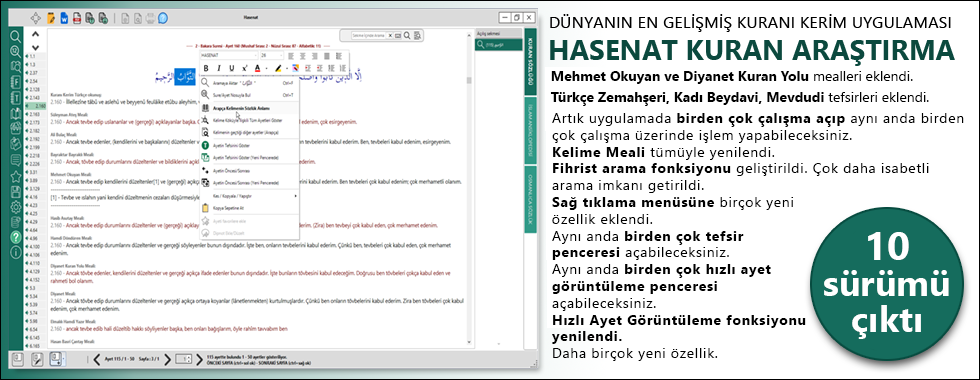Viewport: 980px width, 380px height.
Task: Click the pen document icon in bottom bar
Action: tap(37, 360)
